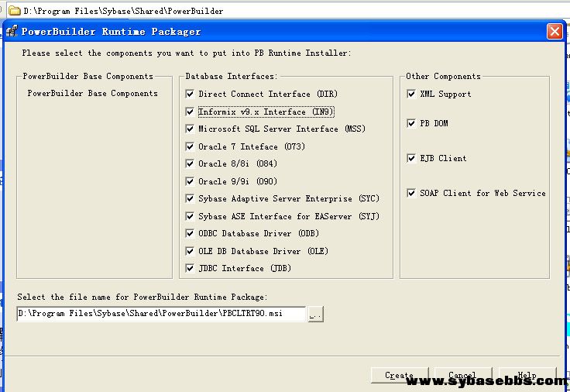Click the Runtime Packager title bar icon
The image size is (570, 392).
(x=12, y=31)
